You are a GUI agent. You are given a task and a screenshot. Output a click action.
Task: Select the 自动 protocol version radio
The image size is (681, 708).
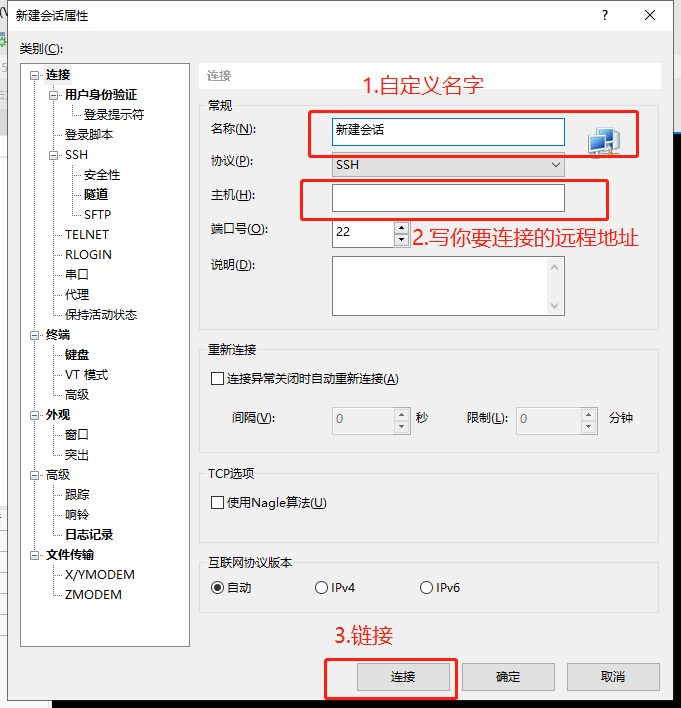click(x=217, y=587)
